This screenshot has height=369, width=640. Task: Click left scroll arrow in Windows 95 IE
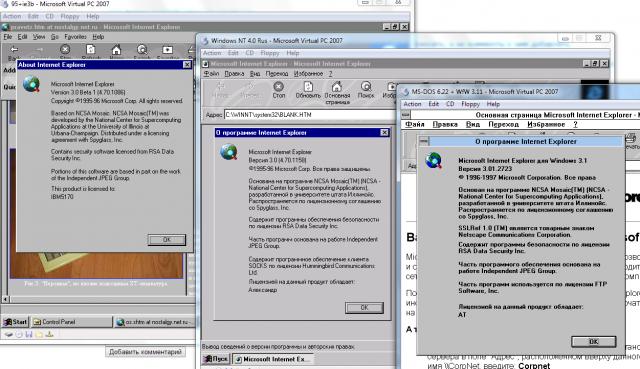tap(5, 299)
